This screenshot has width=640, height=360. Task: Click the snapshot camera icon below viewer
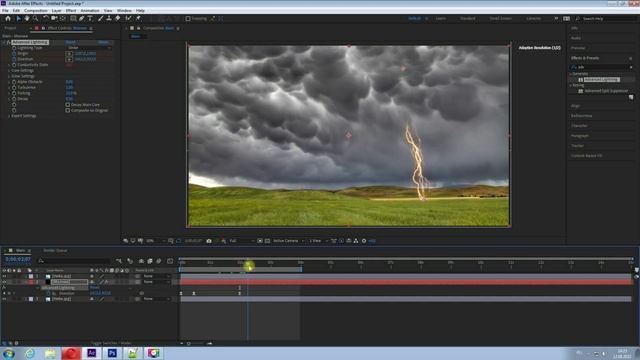click(x=209, y=241)
